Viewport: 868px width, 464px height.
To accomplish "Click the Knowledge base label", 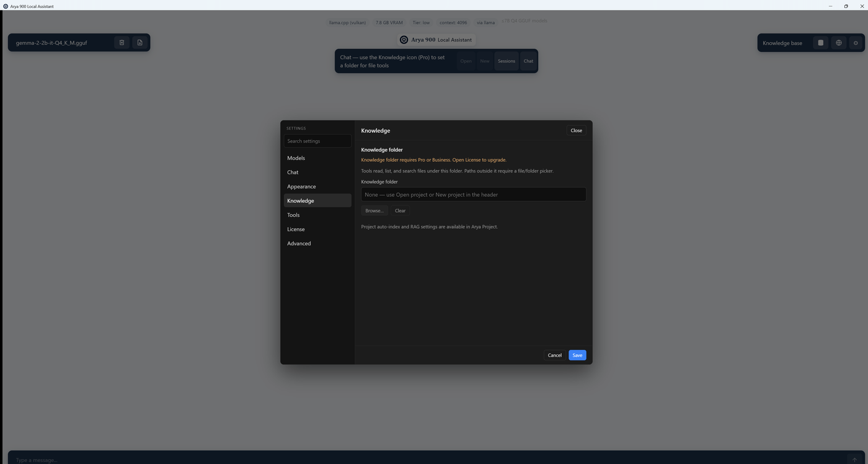I will click(x=782, y=43).
